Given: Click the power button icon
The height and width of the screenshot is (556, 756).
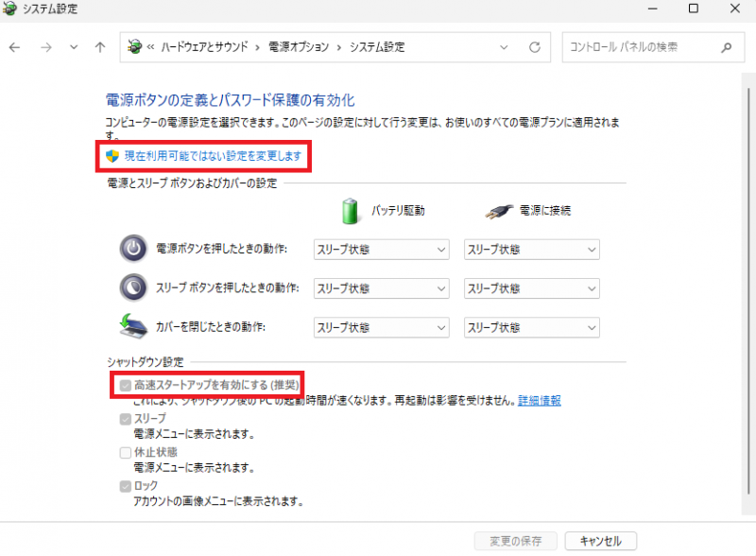Looking at the screenshot, I should click(x=133, y=249).
